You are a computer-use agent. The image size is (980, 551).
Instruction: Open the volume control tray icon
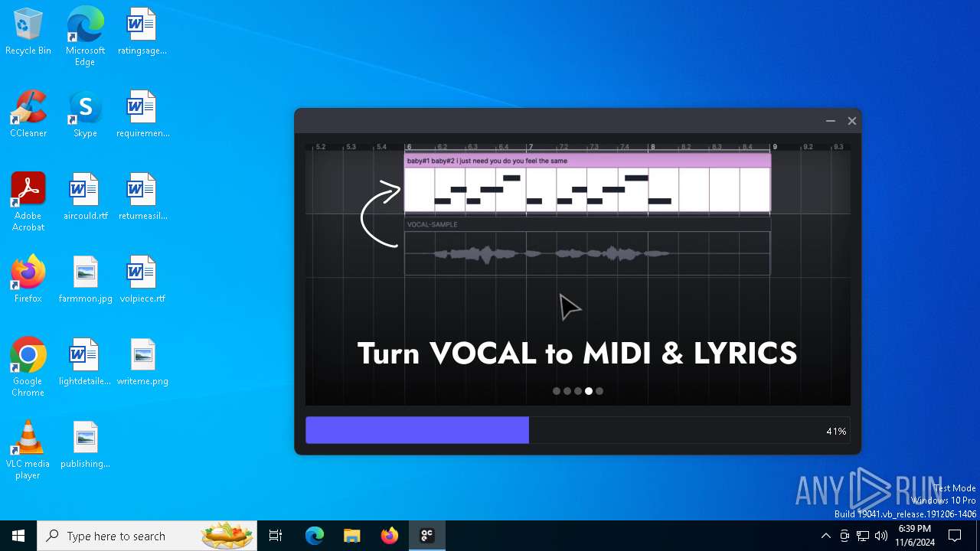[x=880, y=536]
